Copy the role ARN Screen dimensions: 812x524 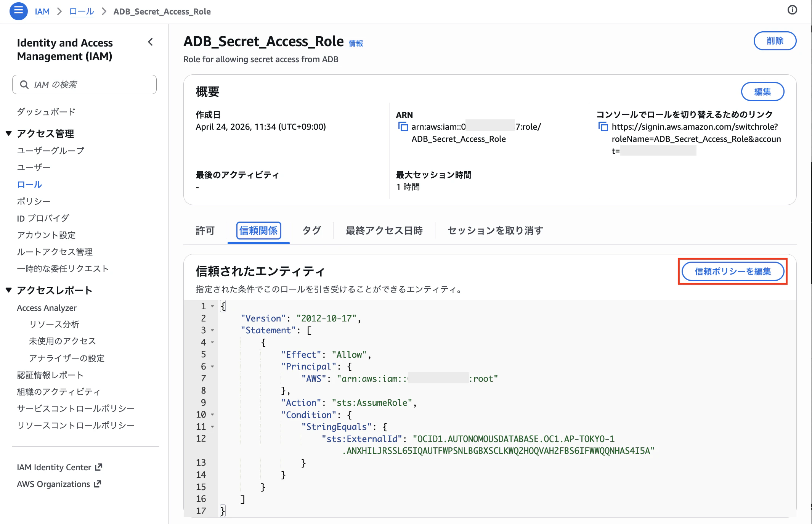[x=403, y=127]
